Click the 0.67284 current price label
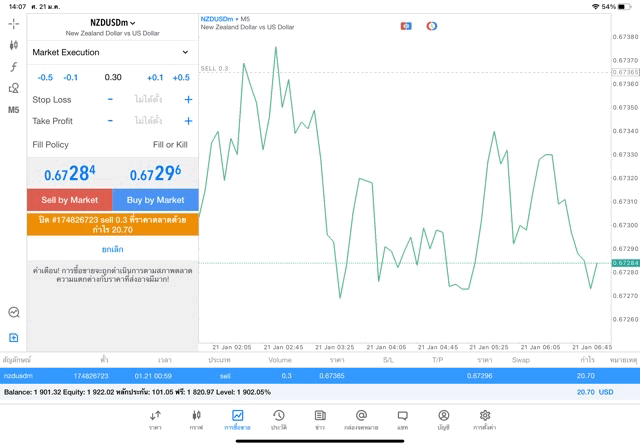The height and width of the screenshot is (447, 640). [x=625, y=263]
